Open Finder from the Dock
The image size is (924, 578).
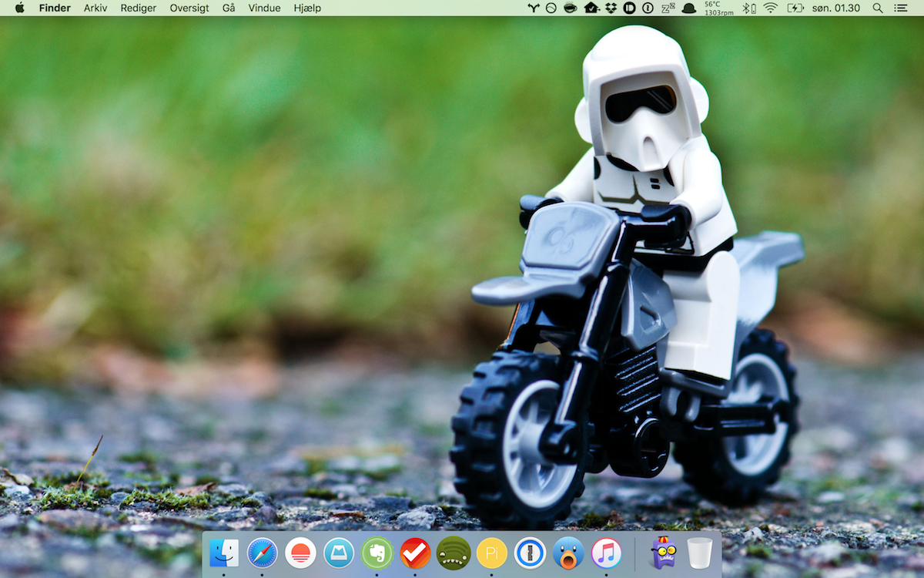coord(224,553)
